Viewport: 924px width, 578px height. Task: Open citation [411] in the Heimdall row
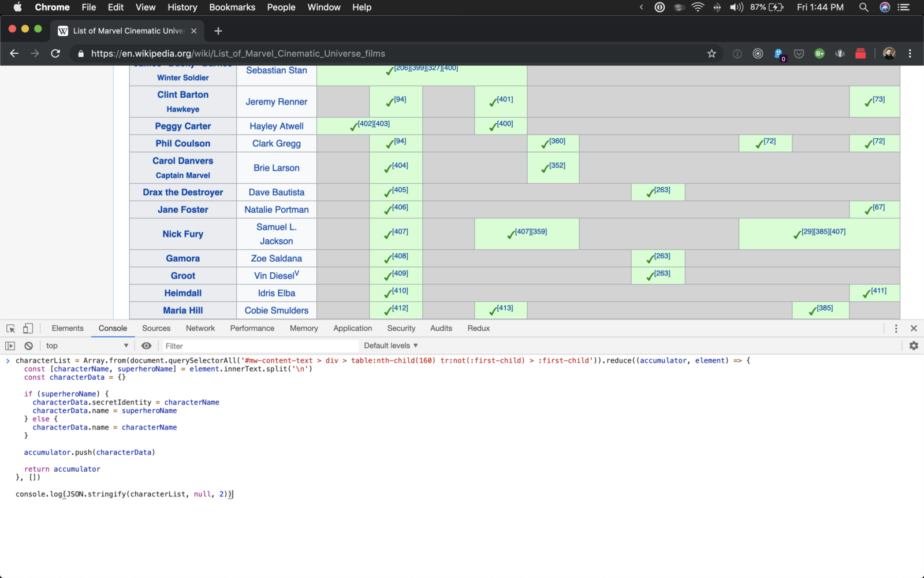click(x=878, y=291)
